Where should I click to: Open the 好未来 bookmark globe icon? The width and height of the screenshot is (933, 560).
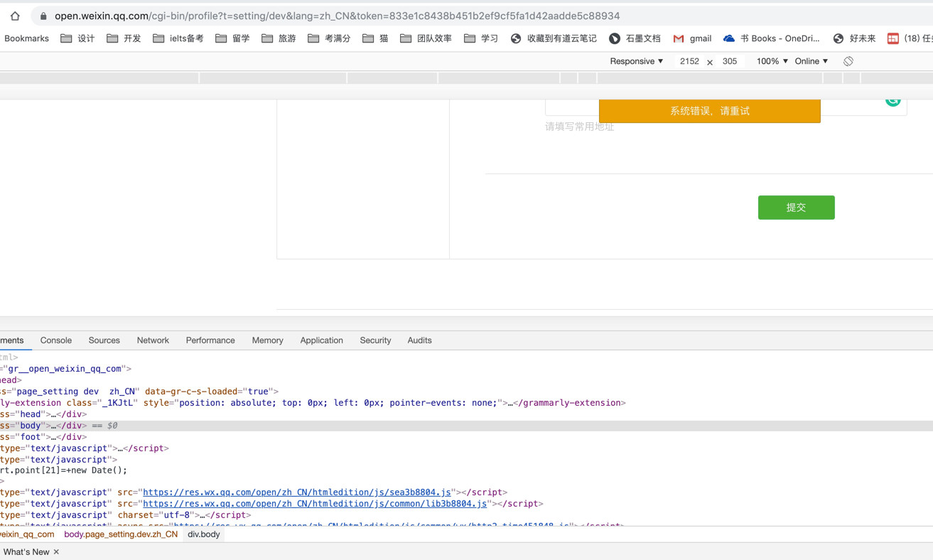(838, 38)
